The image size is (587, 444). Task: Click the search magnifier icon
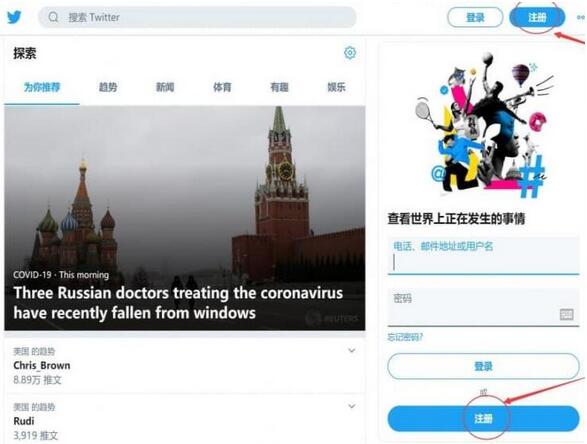coord(54,17)
